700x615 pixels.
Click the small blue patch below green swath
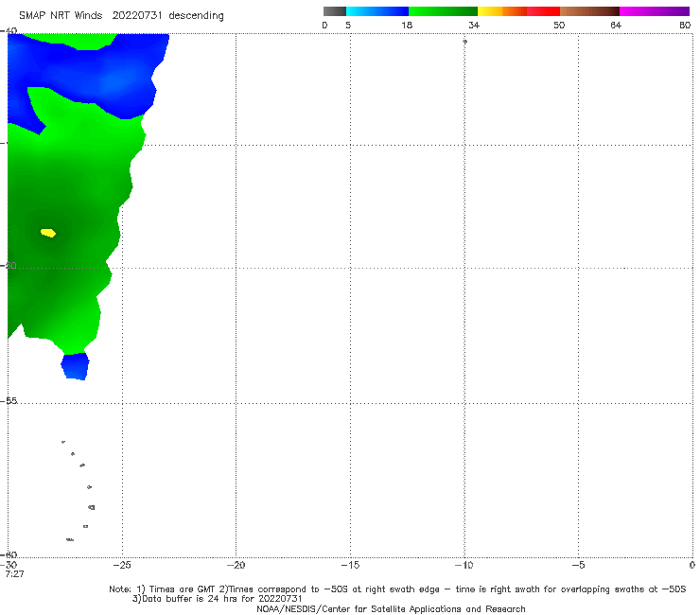75,366
